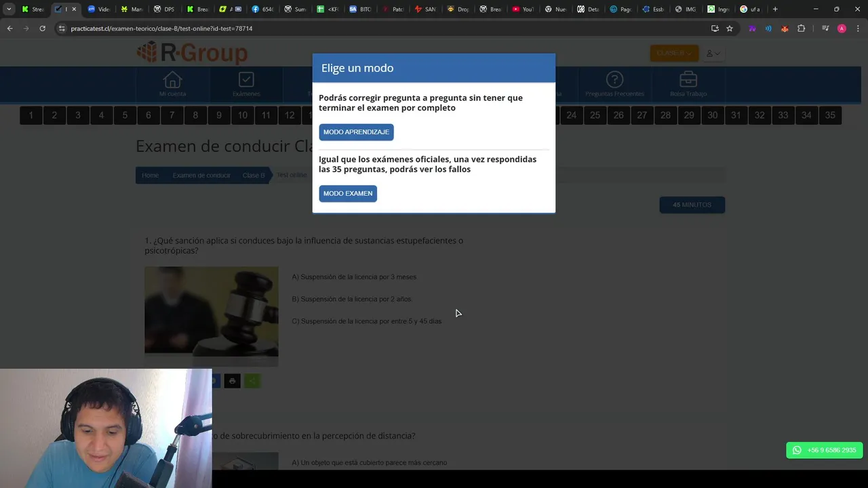Open the blue sound-wave extension icon
Viewport: 868px width, 488px height.
768,28
